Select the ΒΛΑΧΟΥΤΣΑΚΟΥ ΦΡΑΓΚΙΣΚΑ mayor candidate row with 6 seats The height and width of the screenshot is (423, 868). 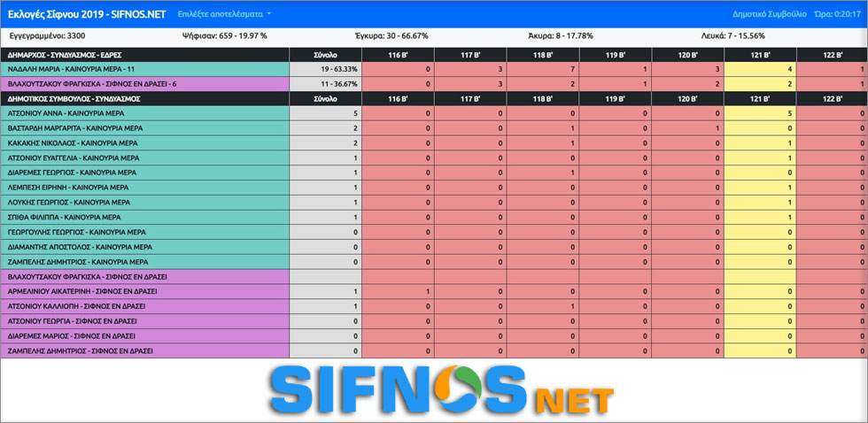[144, 84]
